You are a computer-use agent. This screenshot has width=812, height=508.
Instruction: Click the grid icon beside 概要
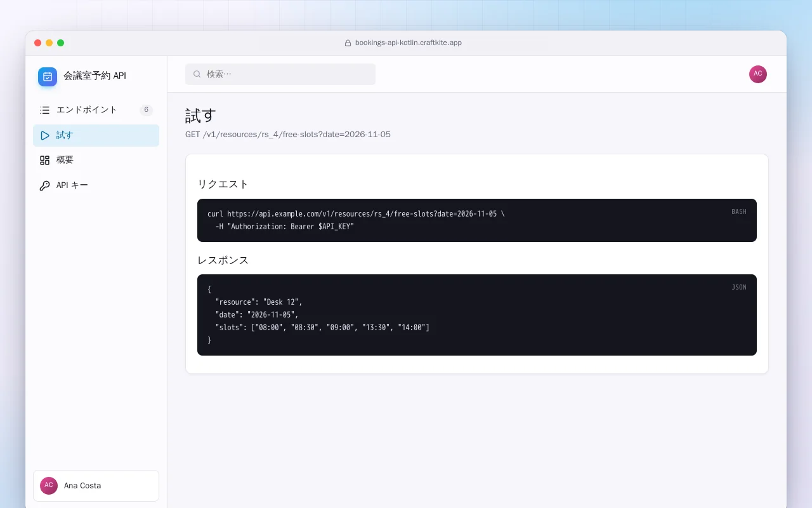click(44, 161)
